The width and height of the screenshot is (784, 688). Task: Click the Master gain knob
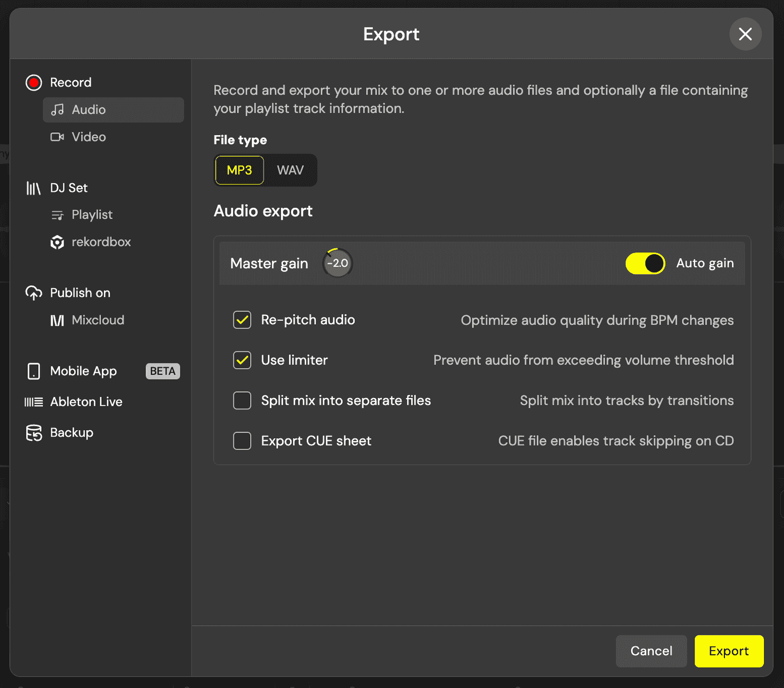click(x=337, y=263)
